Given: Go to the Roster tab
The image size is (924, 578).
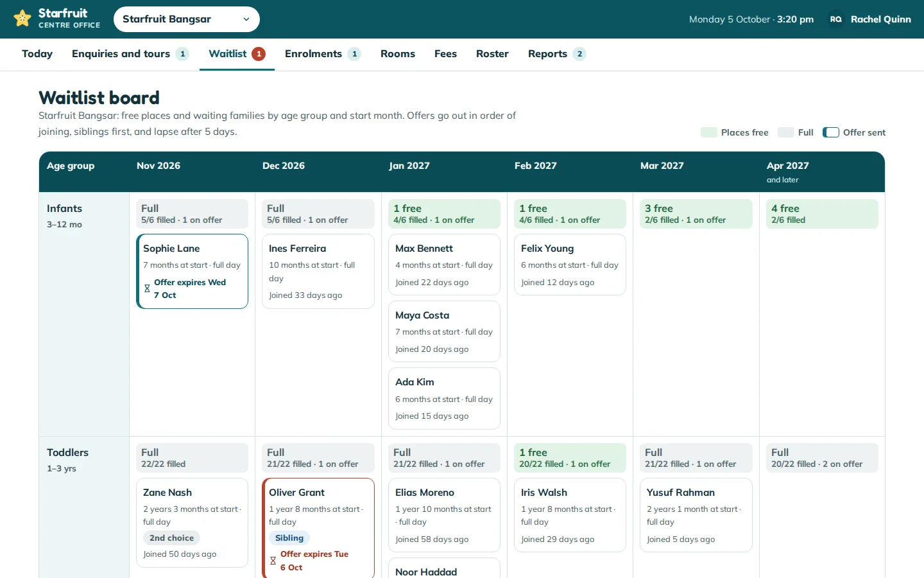Looking at the screenshot, I should [492, 54].
